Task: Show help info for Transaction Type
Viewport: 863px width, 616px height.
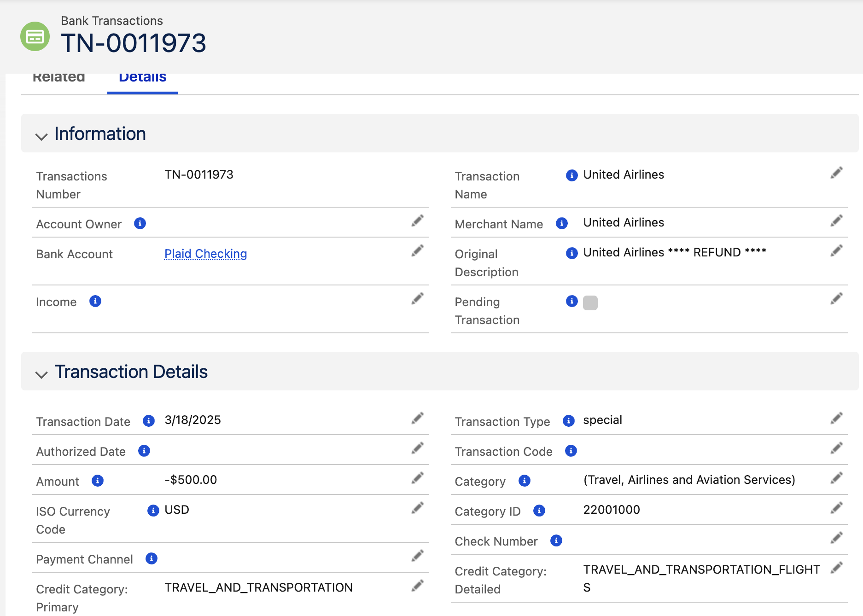Action: point(569,421)
